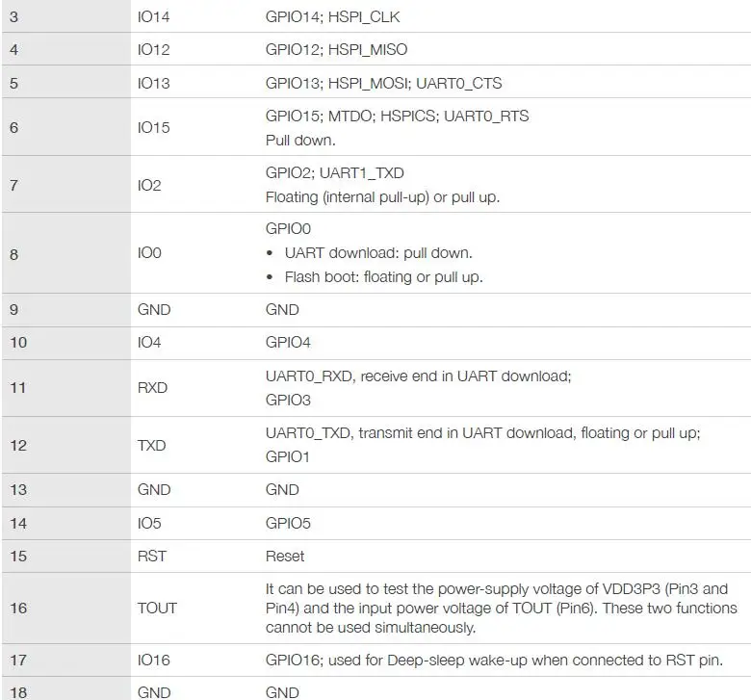
Task: Click the GPIO5 function text
Action: click(288, 523)
